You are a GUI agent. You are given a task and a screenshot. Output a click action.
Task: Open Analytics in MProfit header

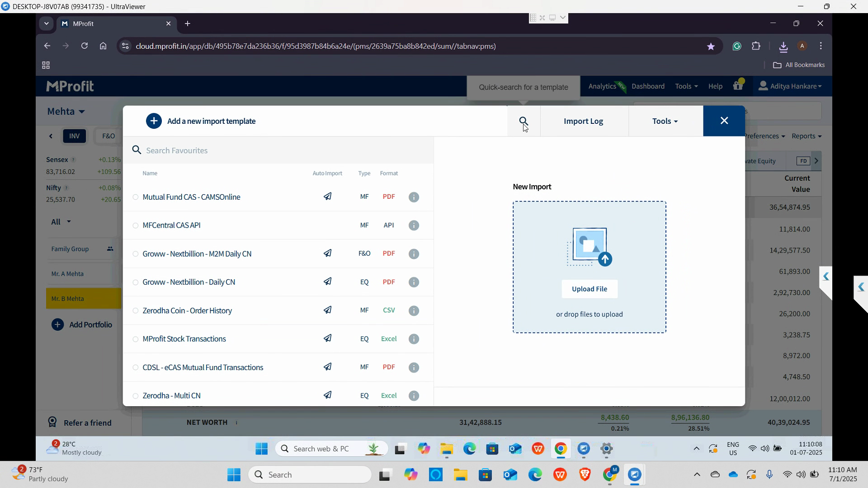click(602, 86)
